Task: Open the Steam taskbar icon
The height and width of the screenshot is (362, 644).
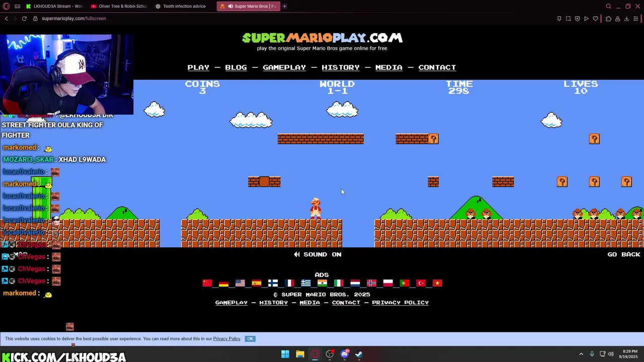Action: tap(359, 354)
